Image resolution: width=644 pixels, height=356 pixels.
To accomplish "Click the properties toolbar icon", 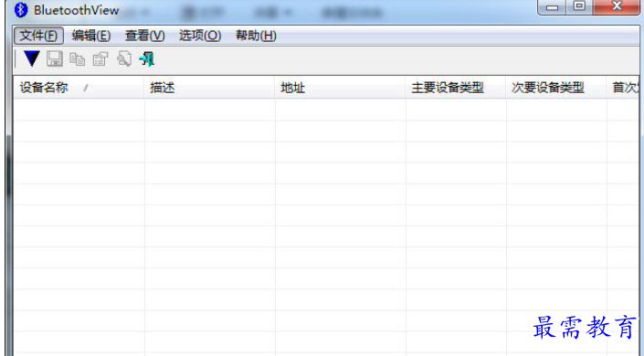I will point(100,59).
